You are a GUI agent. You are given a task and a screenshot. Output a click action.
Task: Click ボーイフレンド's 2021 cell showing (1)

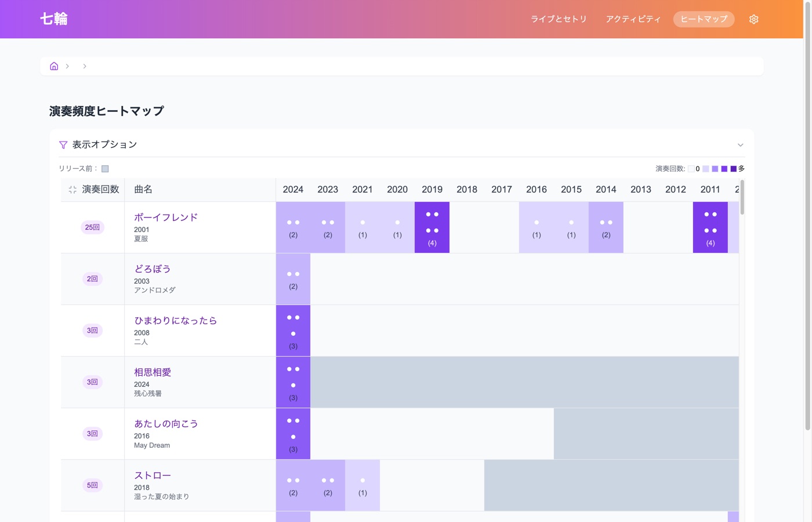click(x=362, y=227)
